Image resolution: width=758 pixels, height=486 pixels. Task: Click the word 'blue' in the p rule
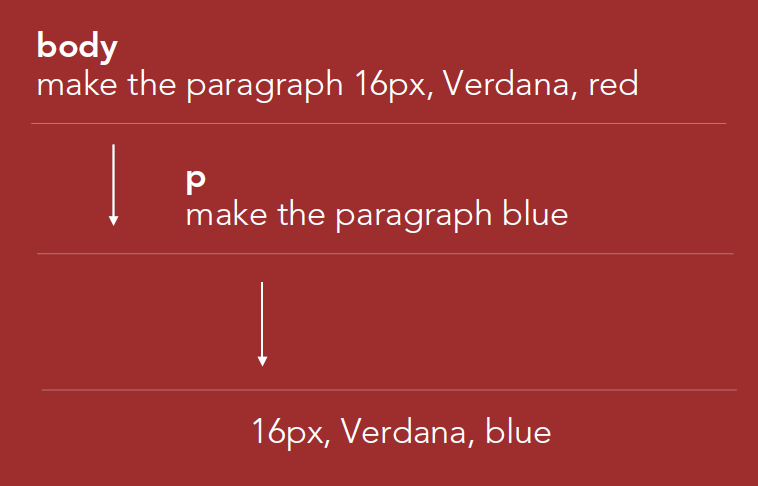tap(535, 214)
